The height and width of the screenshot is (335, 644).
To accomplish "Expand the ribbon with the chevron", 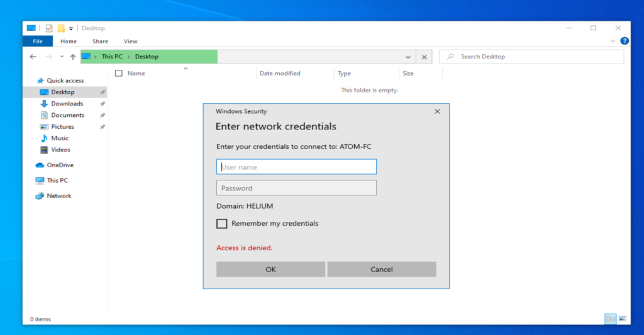I will coord(613,41).
